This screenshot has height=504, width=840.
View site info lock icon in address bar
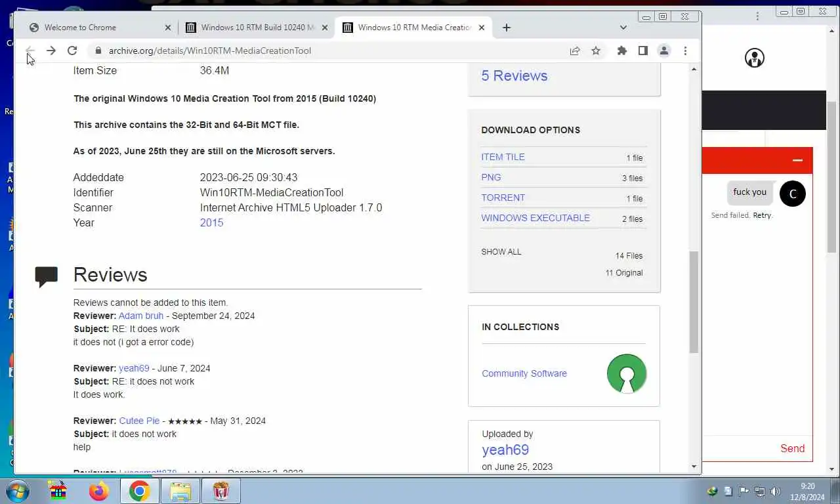98,51
